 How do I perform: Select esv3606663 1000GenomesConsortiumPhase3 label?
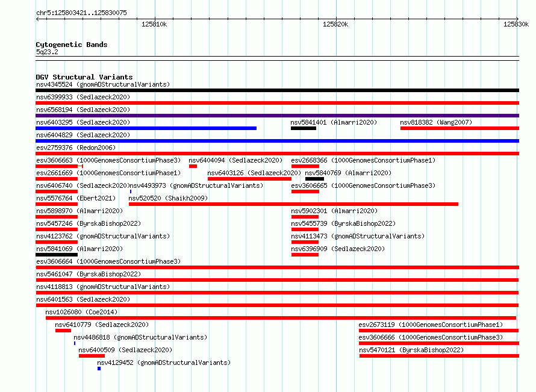coord(108,160)
